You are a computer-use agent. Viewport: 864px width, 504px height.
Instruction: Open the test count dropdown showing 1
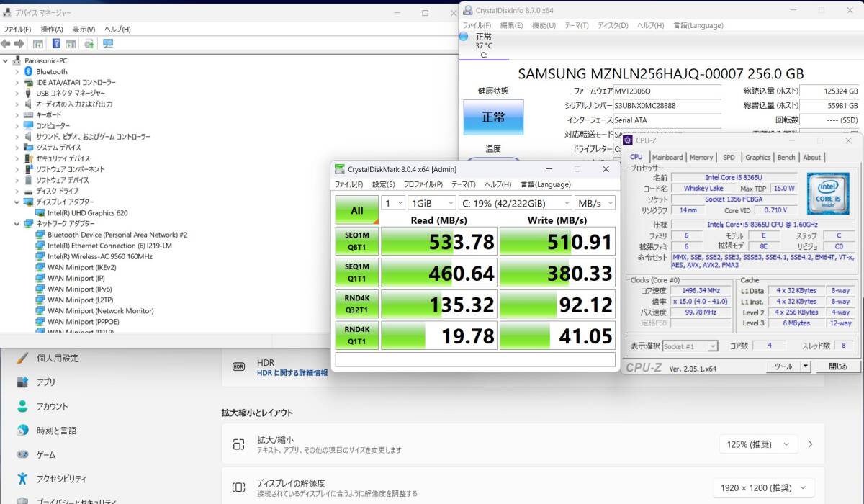coord(392,203)
